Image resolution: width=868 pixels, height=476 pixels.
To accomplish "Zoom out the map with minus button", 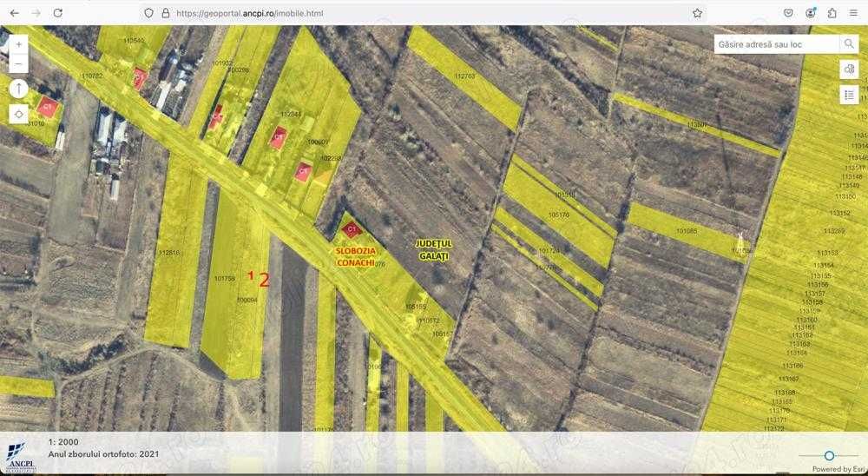I will click(19, 63).
